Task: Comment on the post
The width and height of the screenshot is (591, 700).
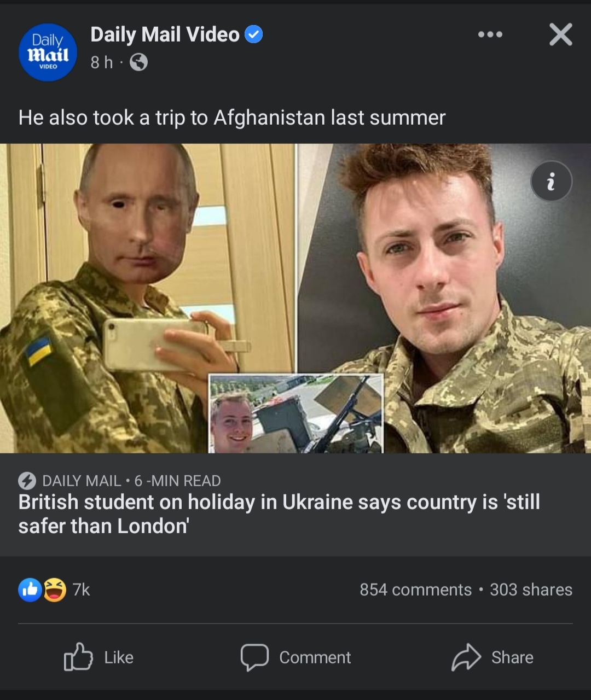Action: [x=296, y=657]
